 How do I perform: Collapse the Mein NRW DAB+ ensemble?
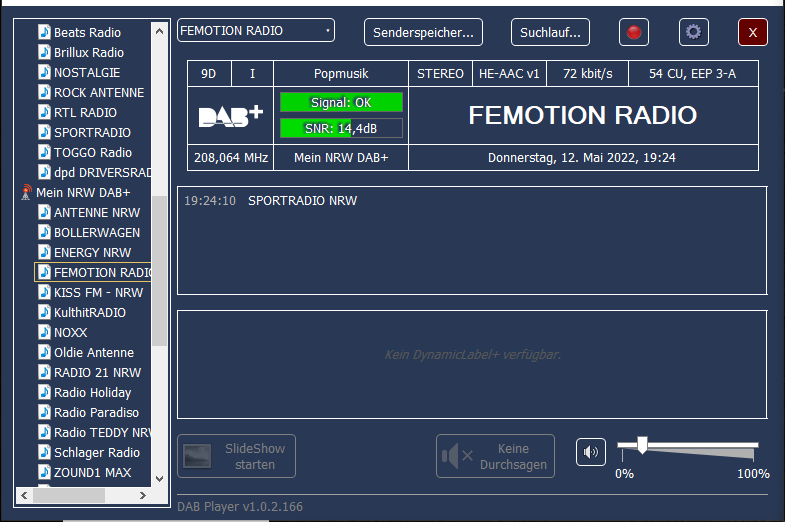[x=83, y=192]
